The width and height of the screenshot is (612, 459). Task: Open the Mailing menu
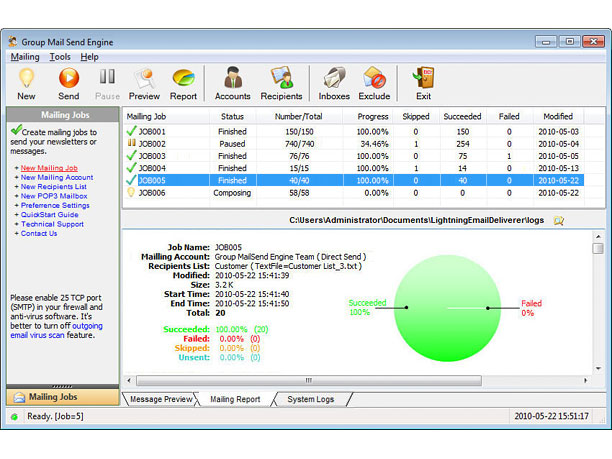click(25, 57)
